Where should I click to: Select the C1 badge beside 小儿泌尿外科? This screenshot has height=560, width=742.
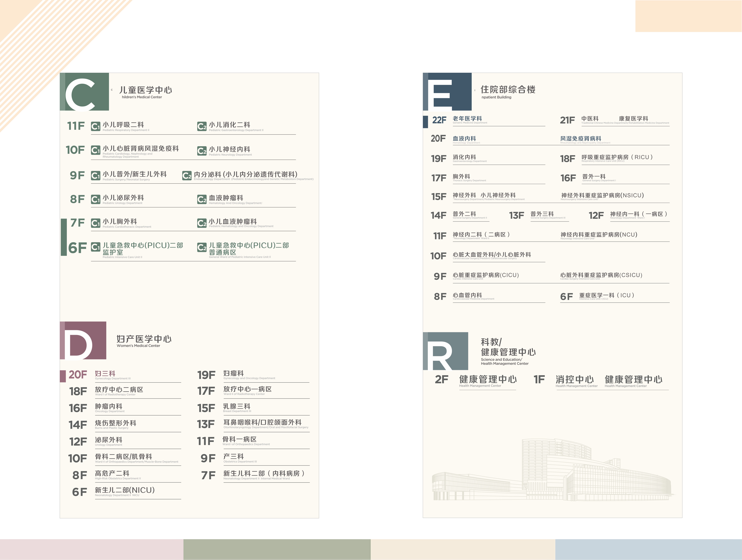coord(96,199)
